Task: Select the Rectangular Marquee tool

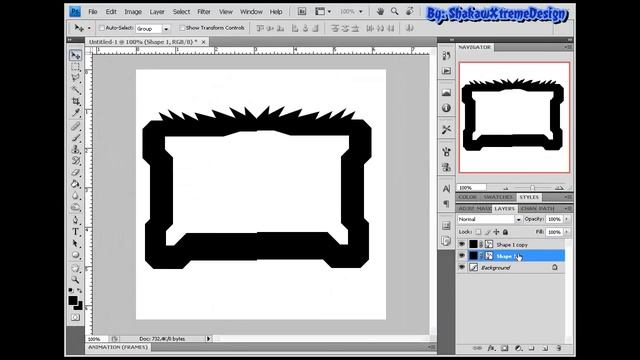Action: click(76, 67)
